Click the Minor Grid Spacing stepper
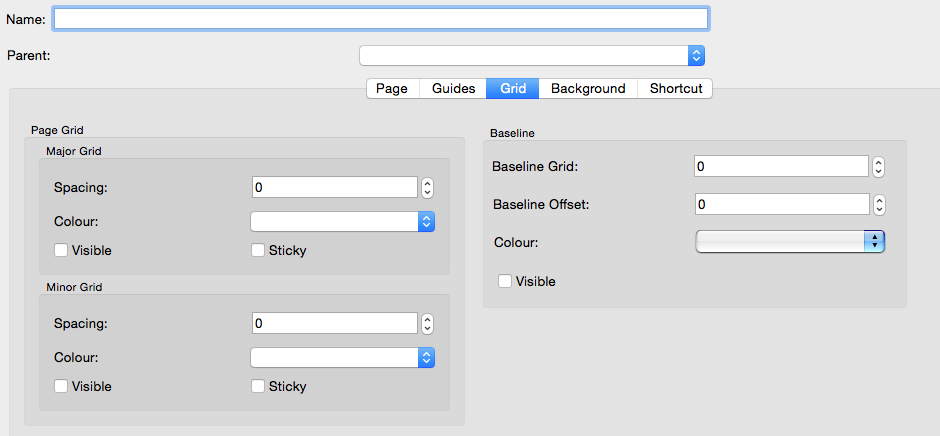Image resolution: width=940 pixels, height=436 pixels. click(427, 323)
